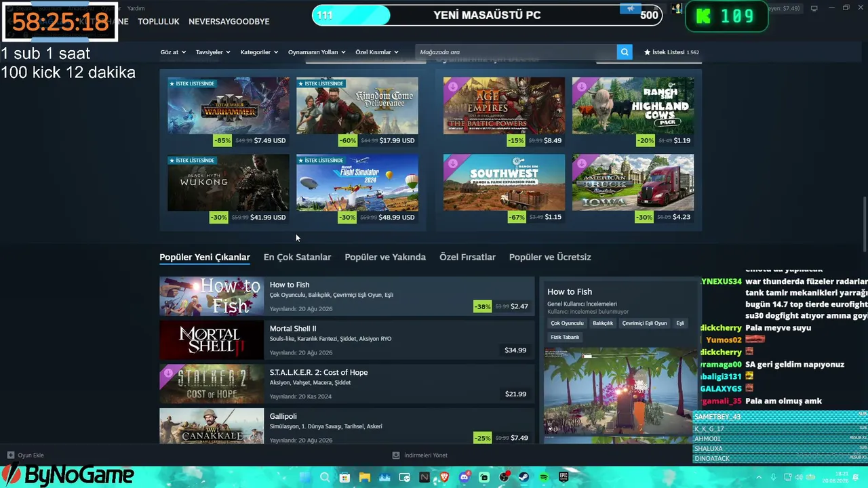Open the How to Fish list row
The width and height of the screenshot is (868, 488).
click(x=347, y=296)
